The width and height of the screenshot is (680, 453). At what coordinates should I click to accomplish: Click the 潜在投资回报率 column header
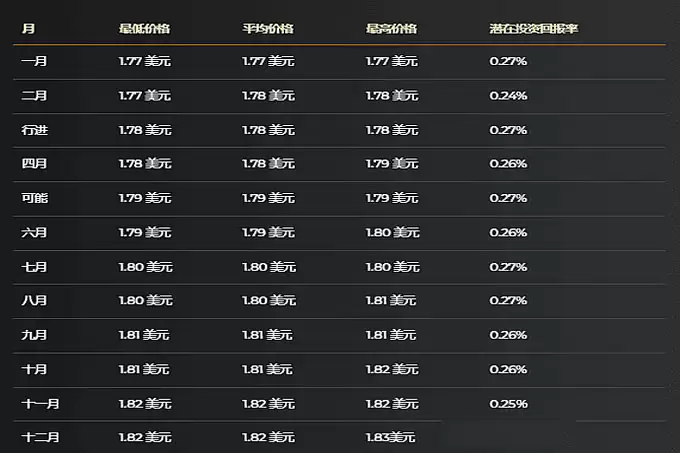[x=534, y=28]
